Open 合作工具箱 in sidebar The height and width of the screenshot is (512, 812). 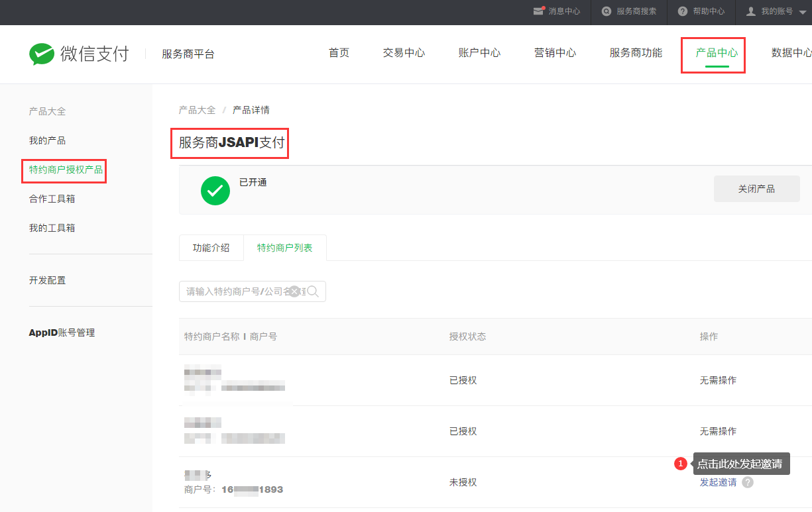point(52,199)
